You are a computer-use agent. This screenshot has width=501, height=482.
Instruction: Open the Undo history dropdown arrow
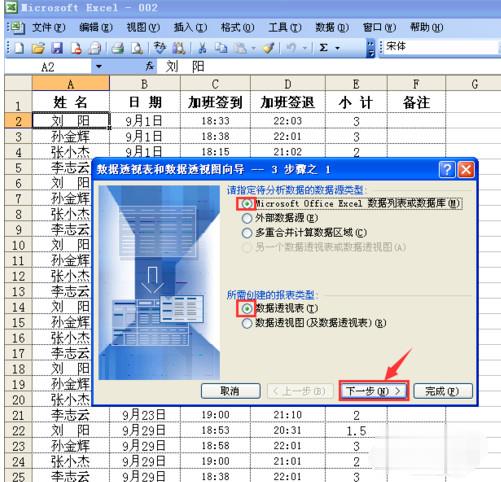[x=304, y=48]
